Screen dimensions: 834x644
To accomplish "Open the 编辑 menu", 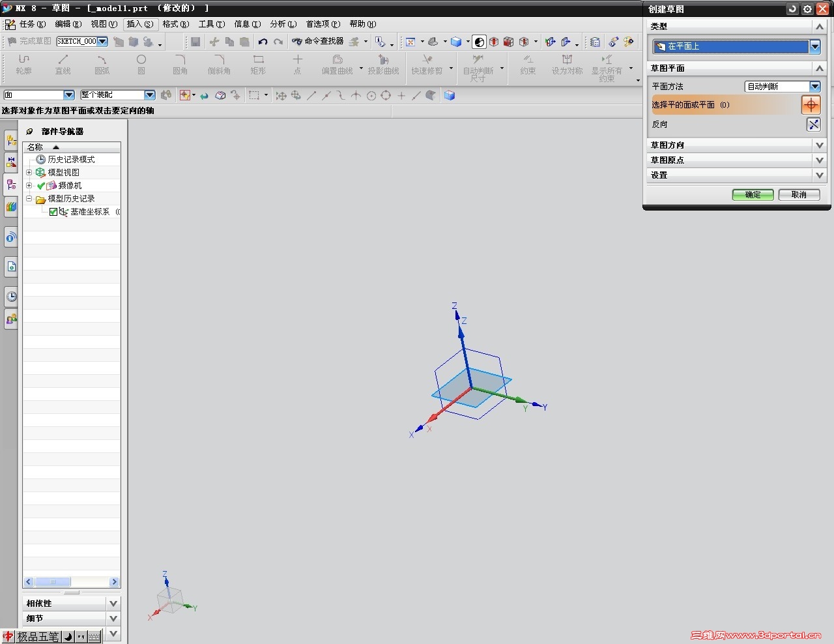I will pos(68,24).
